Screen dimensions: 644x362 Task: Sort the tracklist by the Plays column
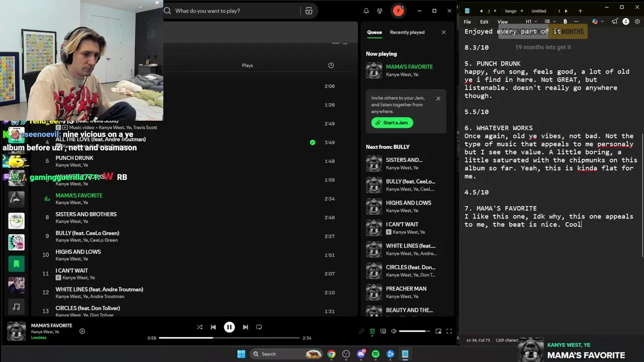(247, 65)
